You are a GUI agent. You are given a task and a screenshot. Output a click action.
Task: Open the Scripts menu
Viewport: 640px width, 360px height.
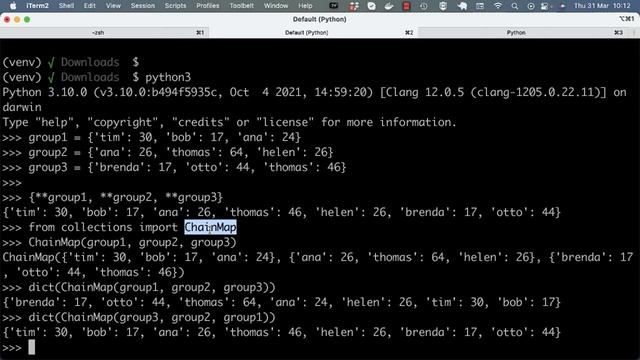(x=175, y=6)
